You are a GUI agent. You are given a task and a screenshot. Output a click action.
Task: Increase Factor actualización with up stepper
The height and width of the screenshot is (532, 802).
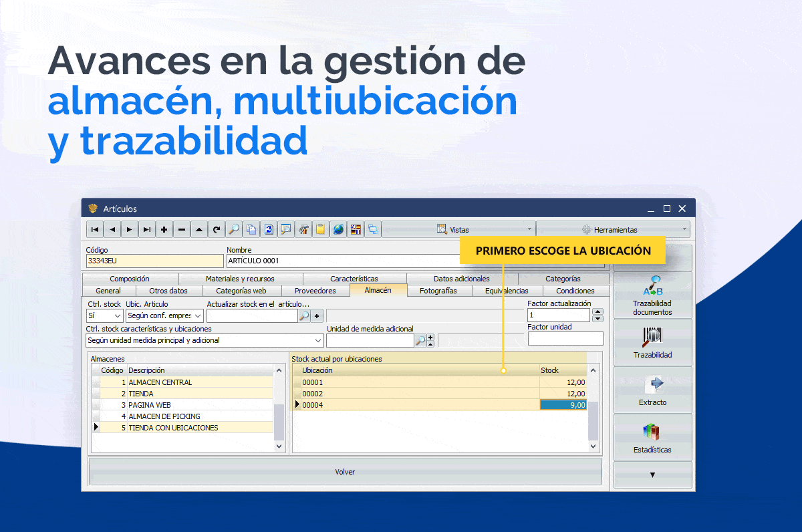tap(598, 311)
